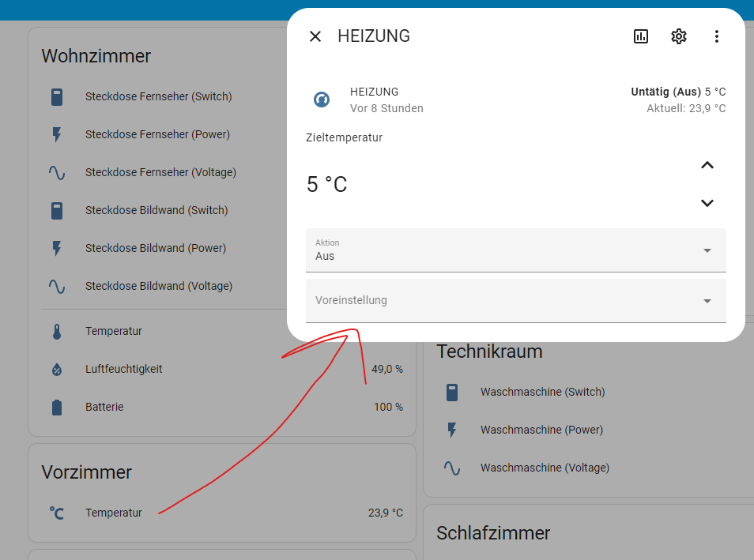This screenshot has width=754, height=560.
Task: Open the settings gear of the HEIZUNG dialog
Action: (x=678, y=36)
